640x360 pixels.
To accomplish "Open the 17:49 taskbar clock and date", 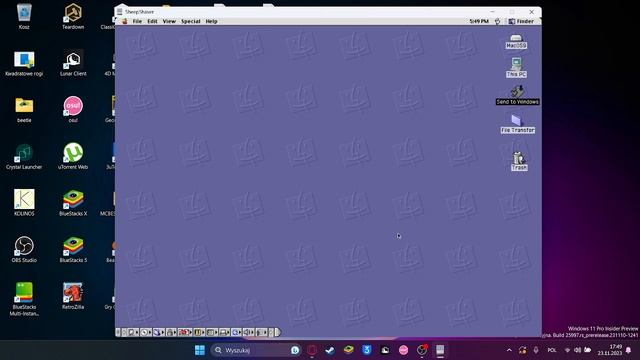I will click(x=610, y=350).
